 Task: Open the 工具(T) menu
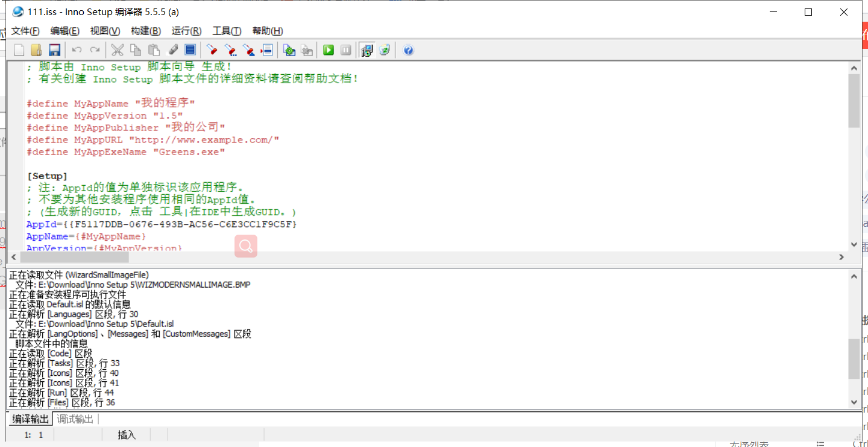227,31
